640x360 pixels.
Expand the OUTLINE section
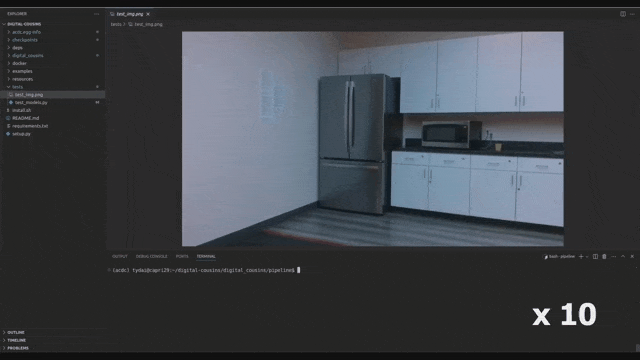pyautogui.click(x=16, y=332)
